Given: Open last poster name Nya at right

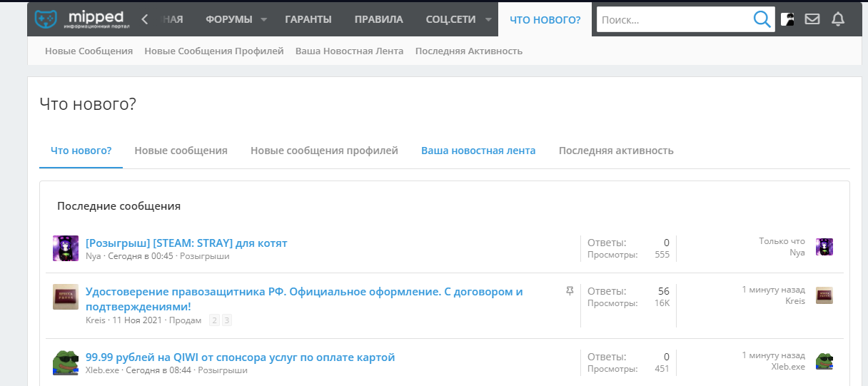Looking at the screenshot, I should (x=797, y=253).
